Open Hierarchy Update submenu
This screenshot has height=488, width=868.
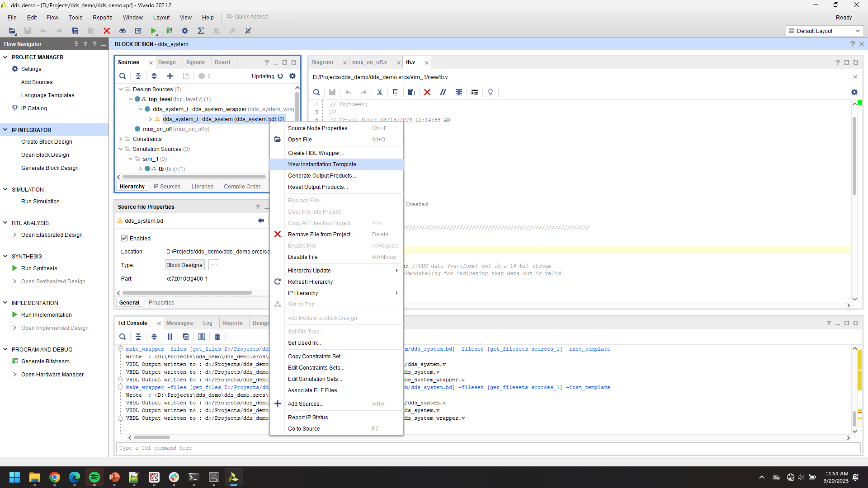pos(336,271)
